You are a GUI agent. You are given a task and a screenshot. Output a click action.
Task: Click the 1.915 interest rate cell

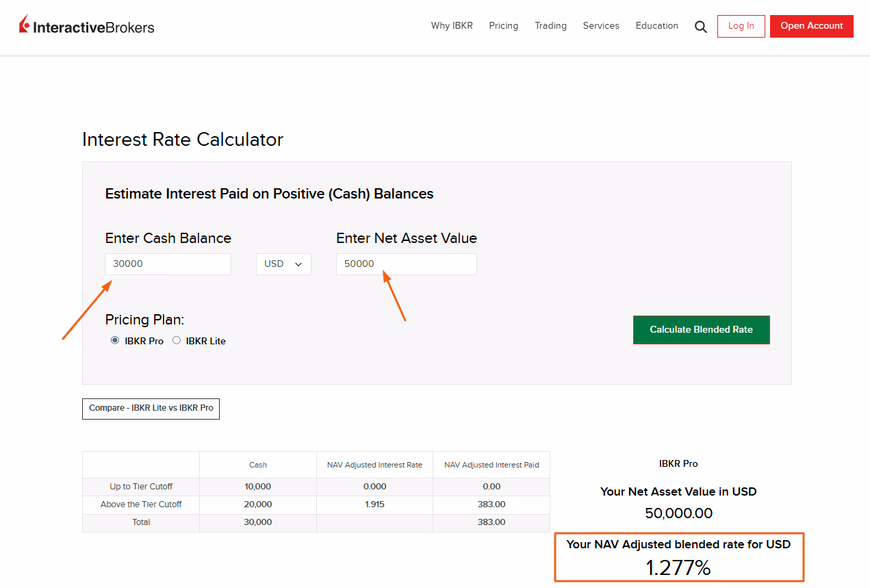tap(374, 504)
